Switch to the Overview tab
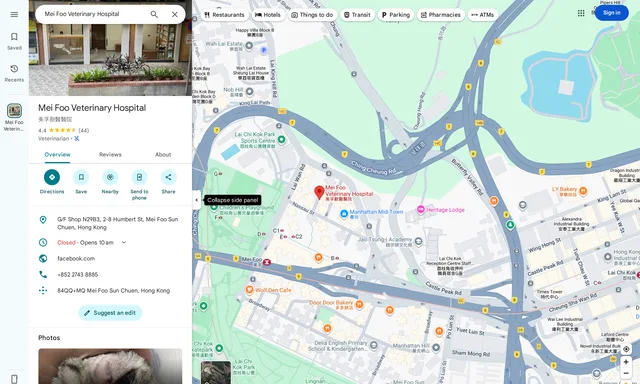 click(x=57, y=155)
